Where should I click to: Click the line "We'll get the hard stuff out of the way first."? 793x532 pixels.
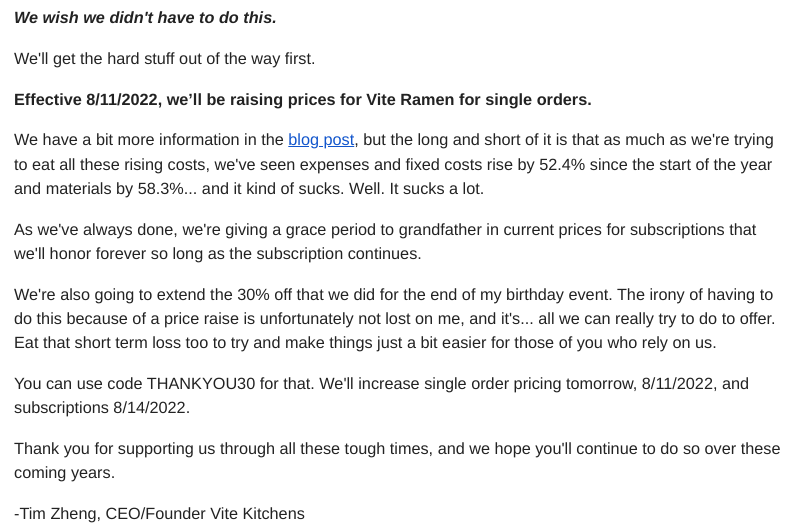point(164,59)
